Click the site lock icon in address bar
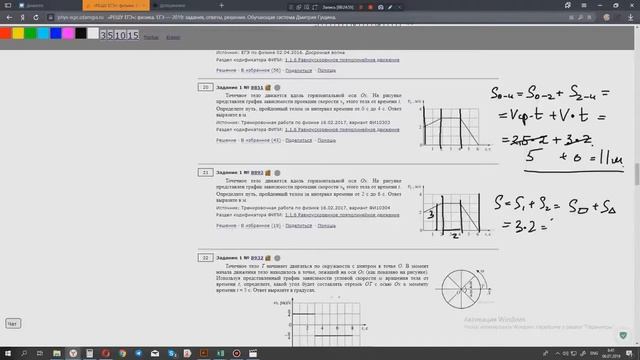Screen dimensions: 640x360 click(x=51, y=18)
